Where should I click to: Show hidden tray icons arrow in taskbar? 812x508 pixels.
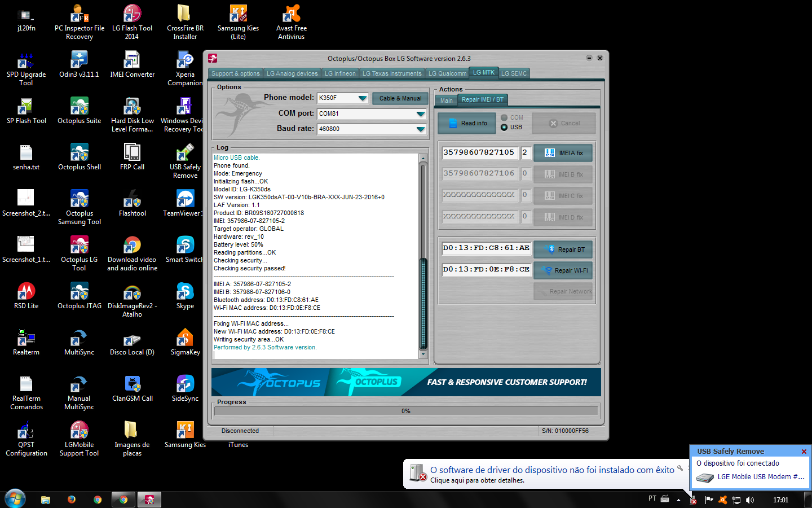678,500
